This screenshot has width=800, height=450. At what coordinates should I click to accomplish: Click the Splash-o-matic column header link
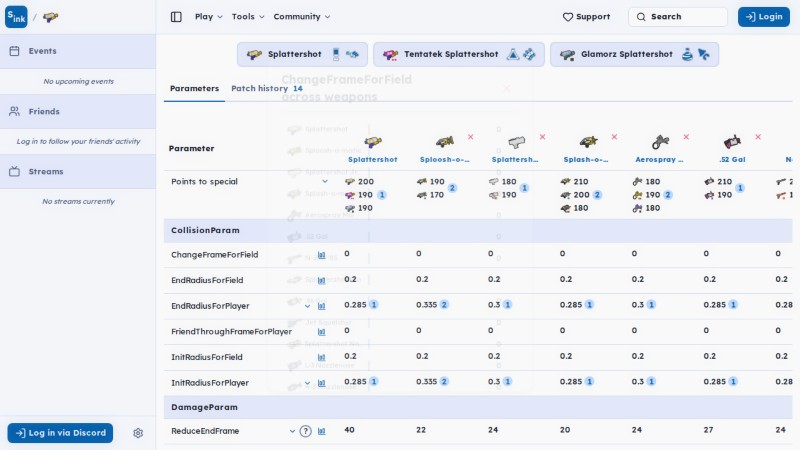point(586,160)
